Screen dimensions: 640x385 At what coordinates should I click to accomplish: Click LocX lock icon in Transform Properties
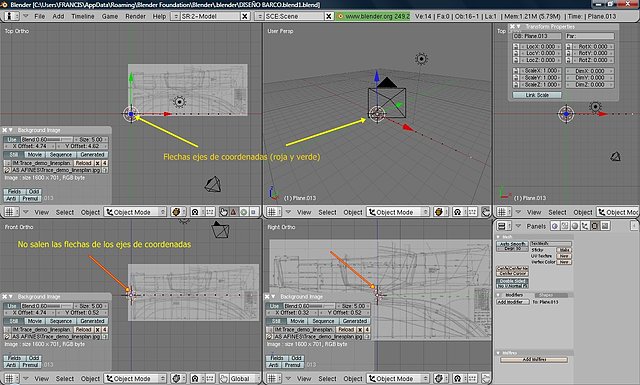[x=516, y=47]
